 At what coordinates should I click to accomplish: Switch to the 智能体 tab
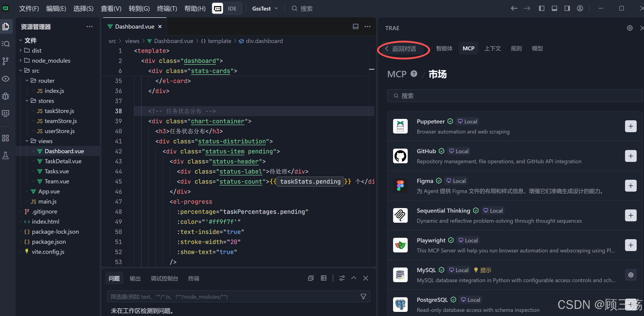(444, 48)
